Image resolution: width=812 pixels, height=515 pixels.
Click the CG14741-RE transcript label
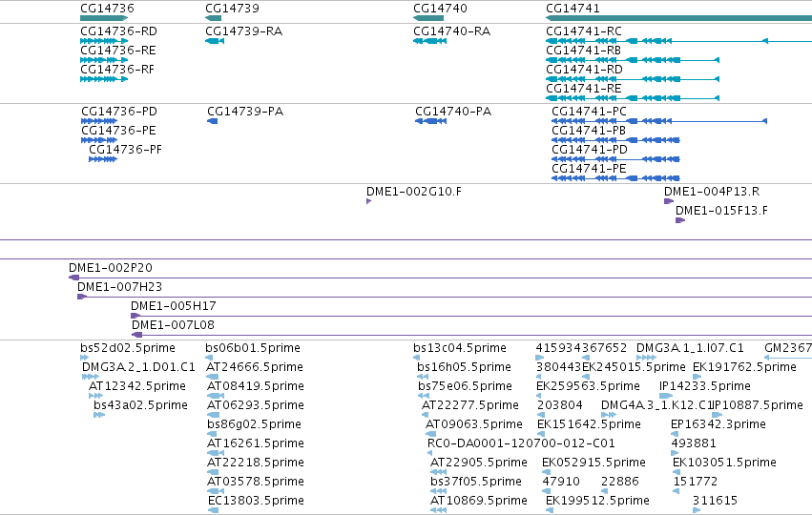pyautogui.click(x=584, y=89)
